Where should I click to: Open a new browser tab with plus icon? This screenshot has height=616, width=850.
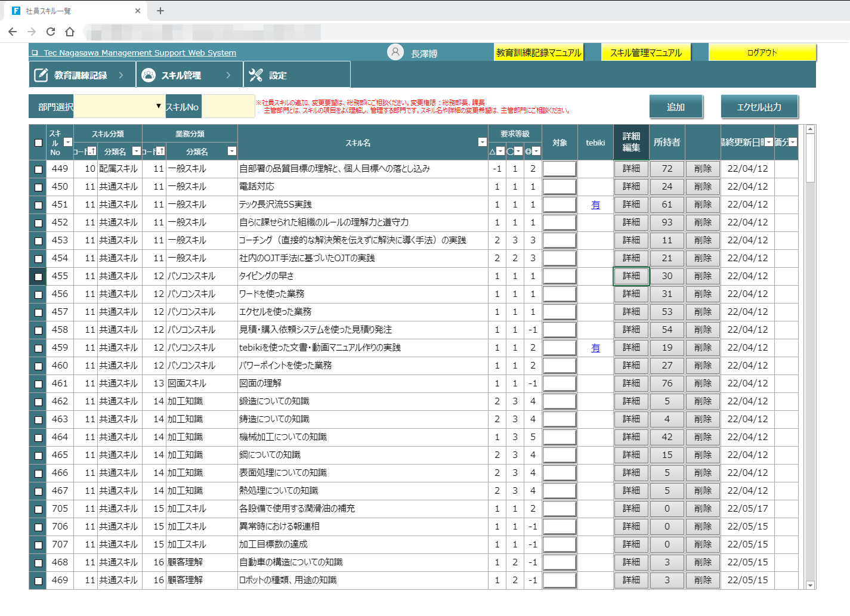click(160, 11)
